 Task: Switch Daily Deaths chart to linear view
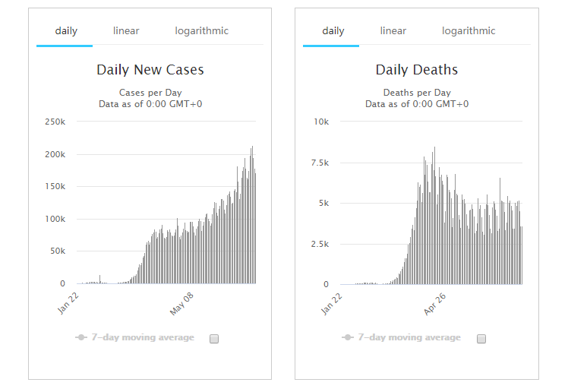point(393,31)
